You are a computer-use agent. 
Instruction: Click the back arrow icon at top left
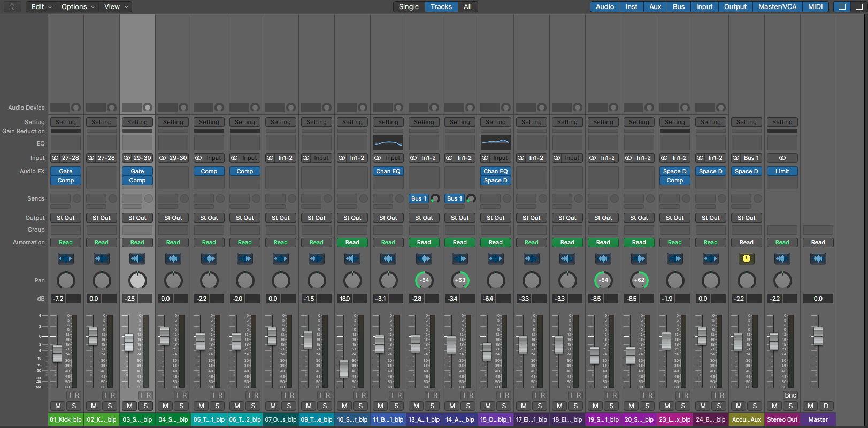click(13, 7)
